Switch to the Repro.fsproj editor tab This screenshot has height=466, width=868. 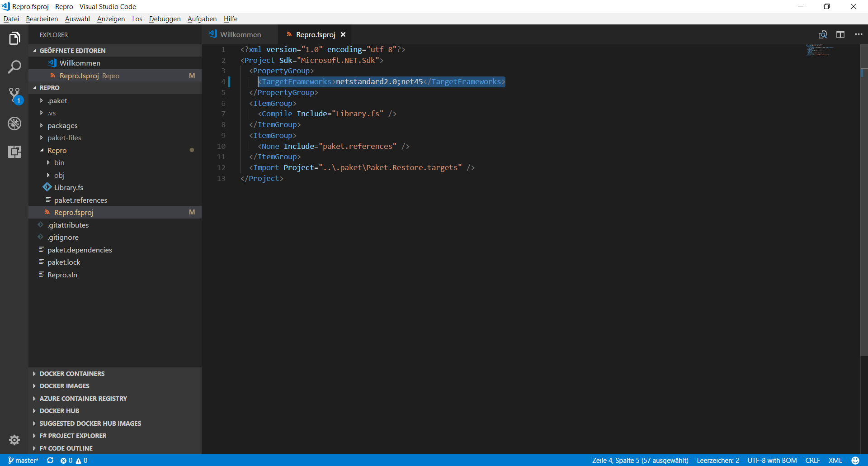pyautogui.click(x=315, y=34)
